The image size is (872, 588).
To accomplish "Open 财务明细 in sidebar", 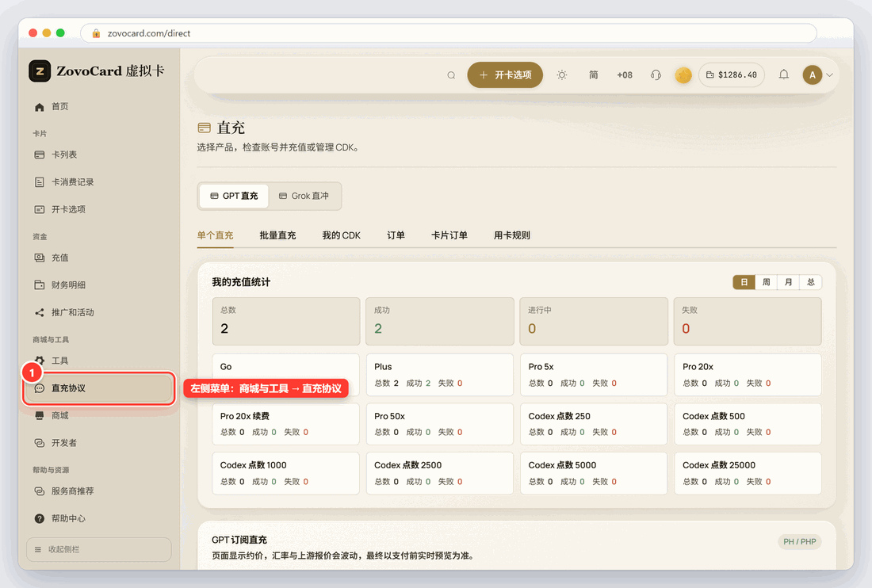I will [98, 285].
